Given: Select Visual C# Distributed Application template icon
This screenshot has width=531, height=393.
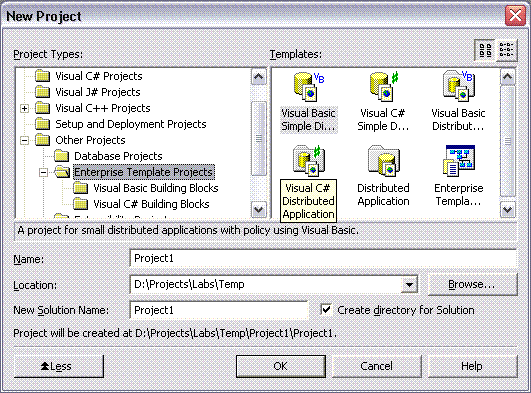Looking at the screenshot, I should [x=309, y=161].
